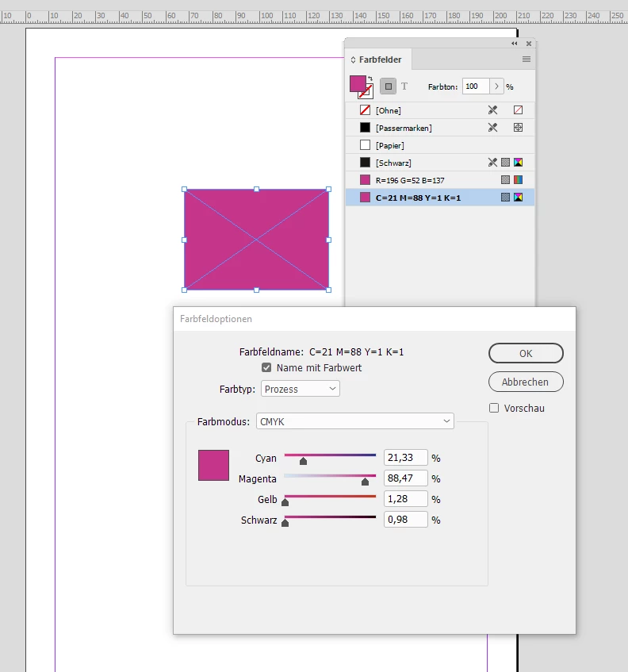Uncheck Name mit Farbwert
This screenshot has width=628, height=672.
[266, 367]
